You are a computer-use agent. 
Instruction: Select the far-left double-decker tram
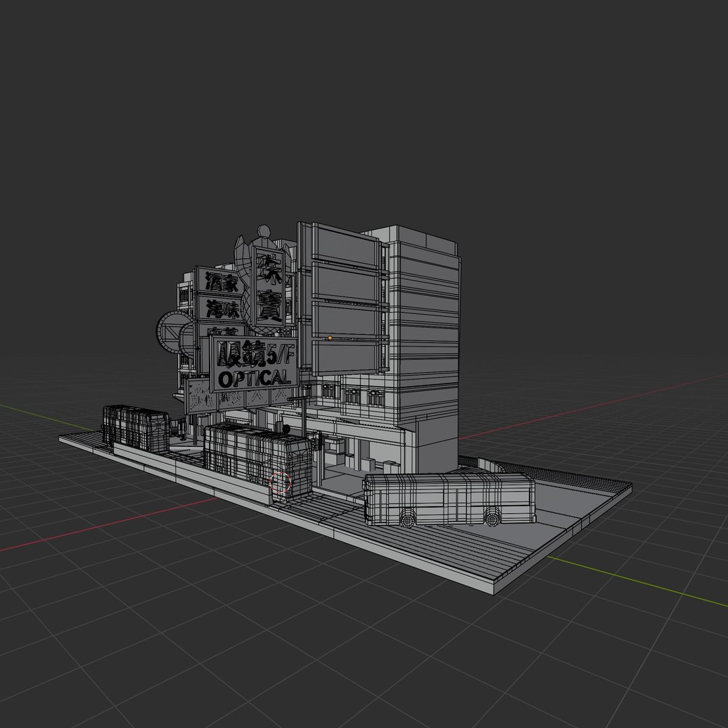[x=136, y=429]
